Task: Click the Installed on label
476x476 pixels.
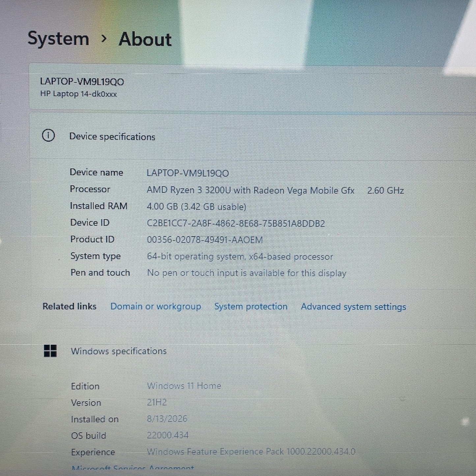Action: 95,419
